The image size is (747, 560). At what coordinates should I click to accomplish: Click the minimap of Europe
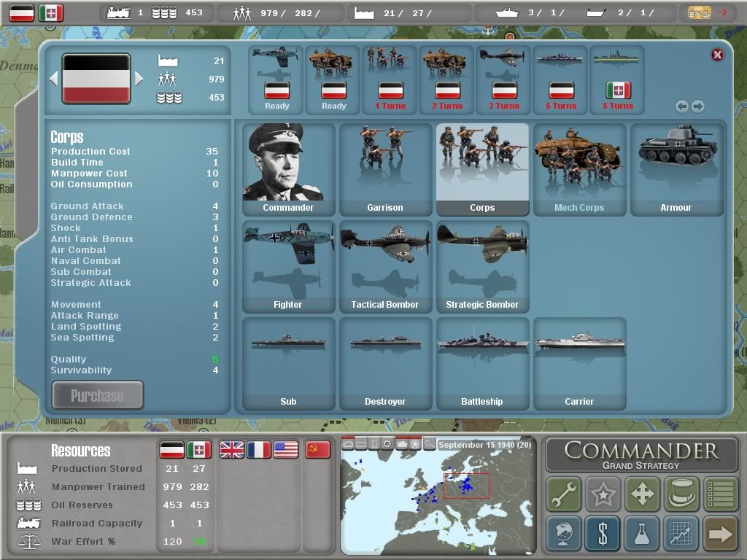pyautogui.click(x=437, y=495)
